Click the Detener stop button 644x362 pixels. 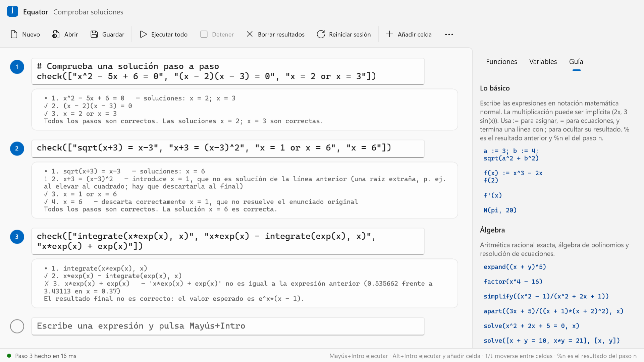point(217,34)
